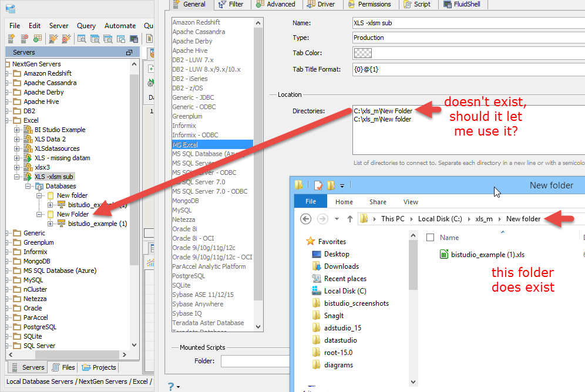
Task: Open Local Disk (C) in Explorer sidebar
Action: 345,291
